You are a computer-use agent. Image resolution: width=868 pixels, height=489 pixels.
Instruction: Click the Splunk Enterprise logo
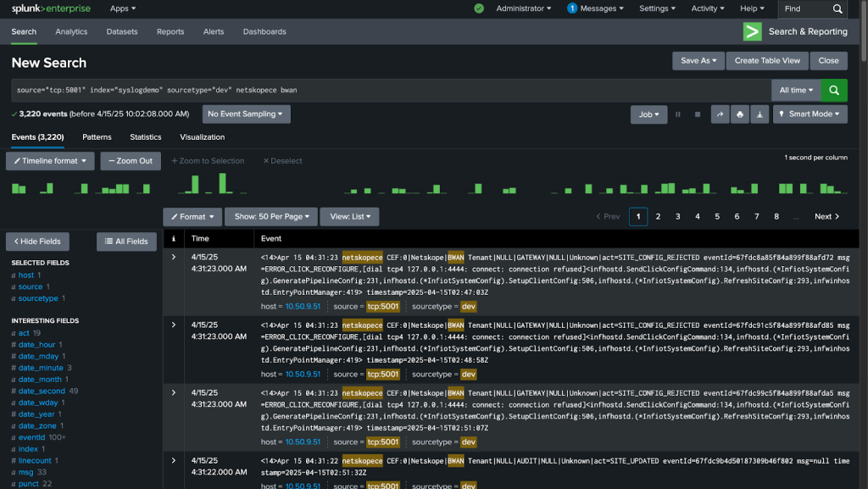click(51, 8)
